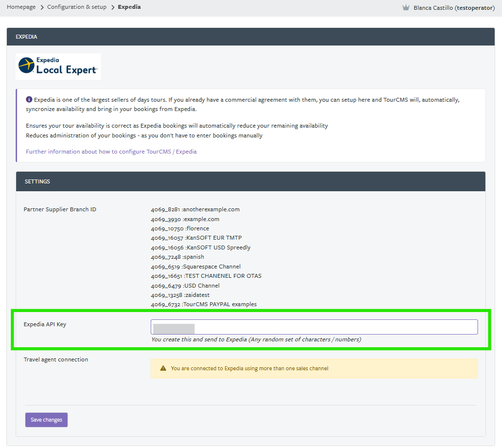The height and width of the screenshot is (448, 502).
Task: Focus the Expedia API Key input field
Action: pyautogui.click(x=314, y=327)
